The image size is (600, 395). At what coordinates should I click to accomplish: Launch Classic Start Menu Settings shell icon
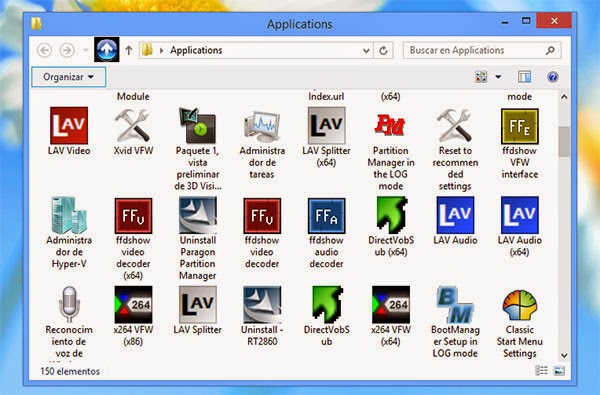tap(519, 305)
